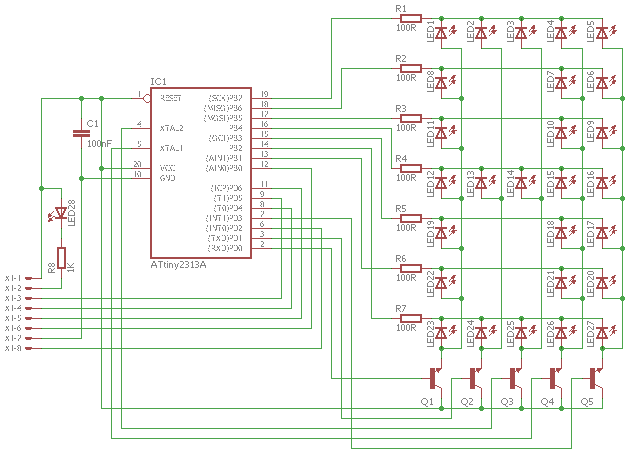Click the Q5 transistor symbol
Image resolution: width=626 pixels, height=450 pixels.
coord(593,379)
